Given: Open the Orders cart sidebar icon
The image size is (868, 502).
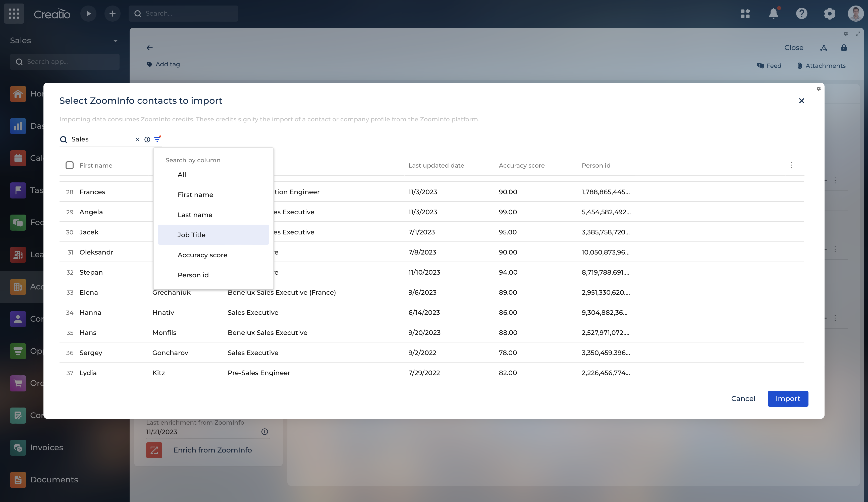Looking at the screenshot, I should (x=18, y=383).
